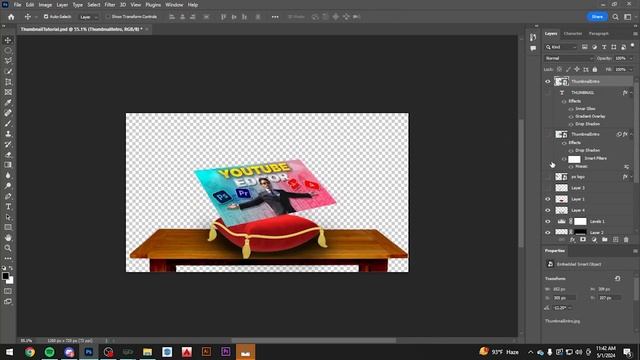Select the Path Selection tool
Screen dimensions: 640x360
8,217
